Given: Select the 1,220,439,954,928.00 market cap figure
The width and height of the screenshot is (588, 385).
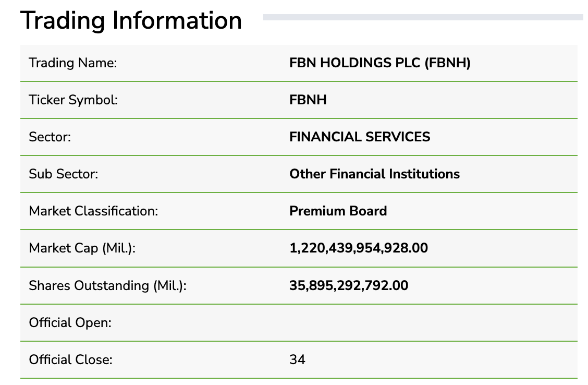Looking at the screenshot, I should click(358, 248).
